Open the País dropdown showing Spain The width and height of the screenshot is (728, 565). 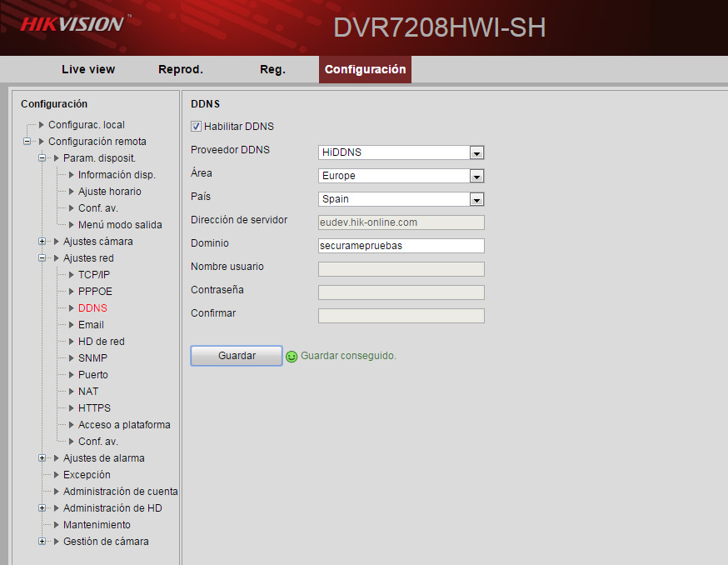pyautogui.click(x=476, y=199)
